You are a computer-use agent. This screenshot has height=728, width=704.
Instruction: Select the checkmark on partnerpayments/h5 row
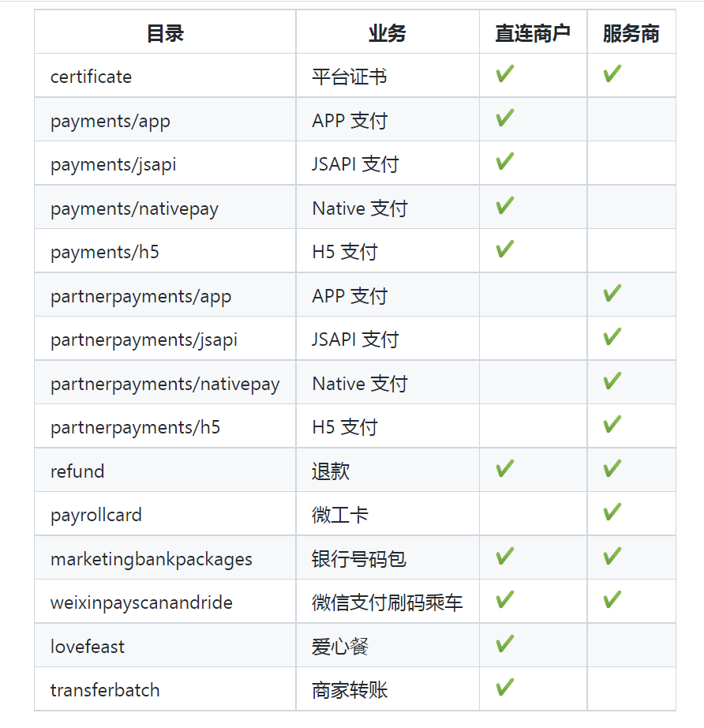[x=612, y=426]
